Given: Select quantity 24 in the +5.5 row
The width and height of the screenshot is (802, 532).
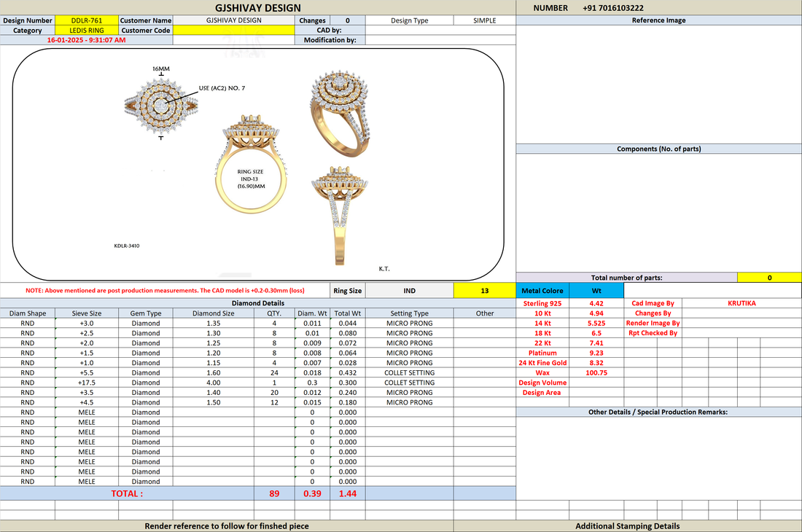Looking at the screenshot, I should (x=274, y=372).
